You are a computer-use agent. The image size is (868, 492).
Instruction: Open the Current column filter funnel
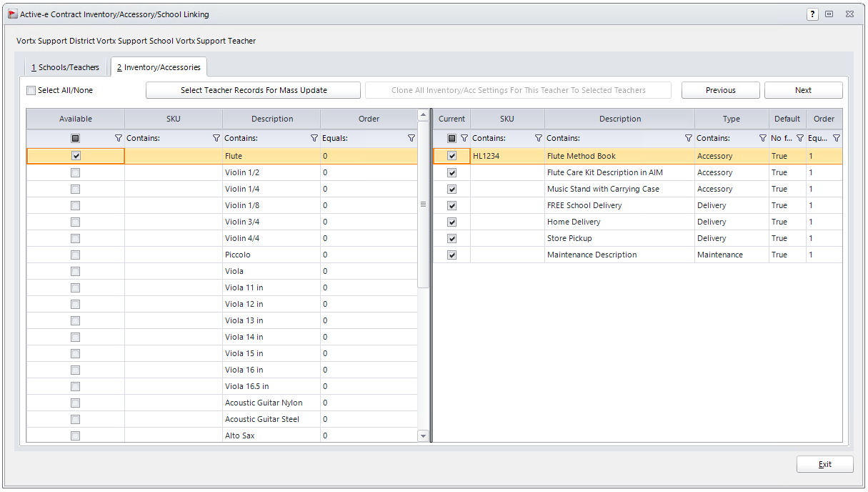[464, 137]
